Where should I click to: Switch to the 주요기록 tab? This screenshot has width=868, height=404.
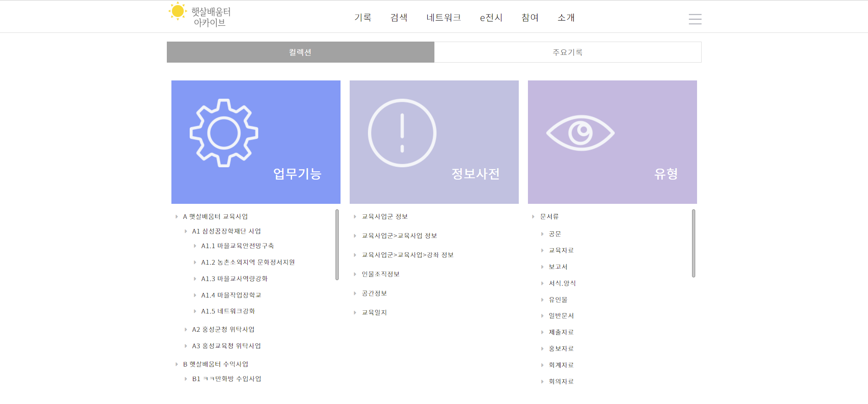(x=567, y=52)
